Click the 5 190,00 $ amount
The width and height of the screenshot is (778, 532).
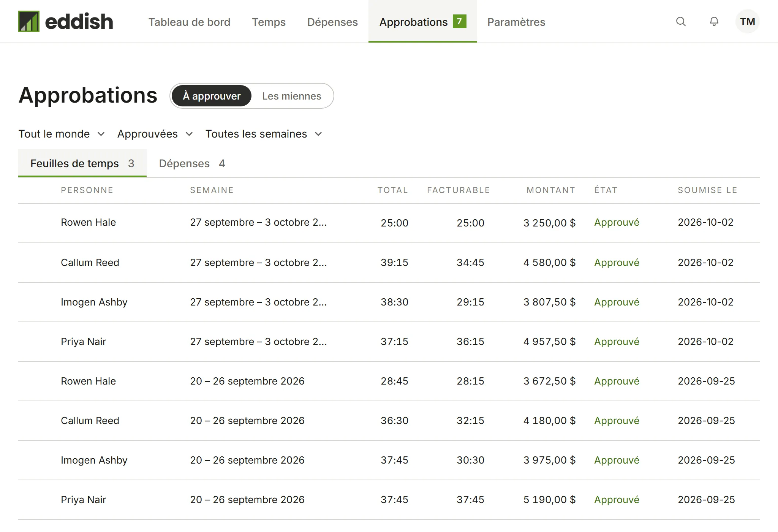point(549,500)
